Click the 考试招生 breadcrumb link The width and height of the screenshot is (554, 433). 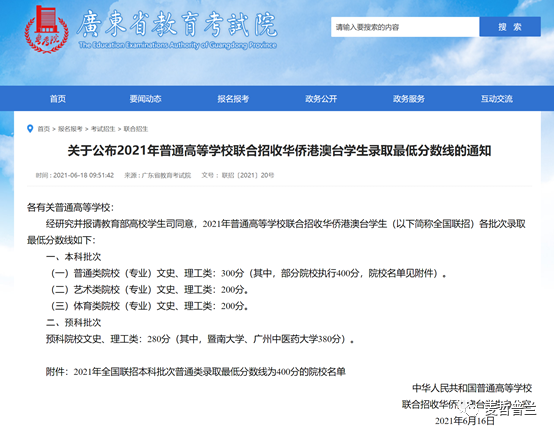(103, 129)
